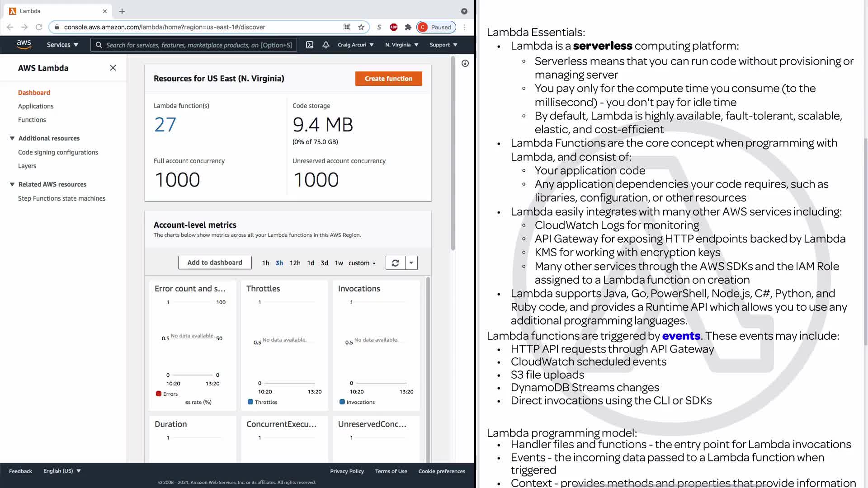
Task: Click the AWS logo home icon
Action: (24, 44)
